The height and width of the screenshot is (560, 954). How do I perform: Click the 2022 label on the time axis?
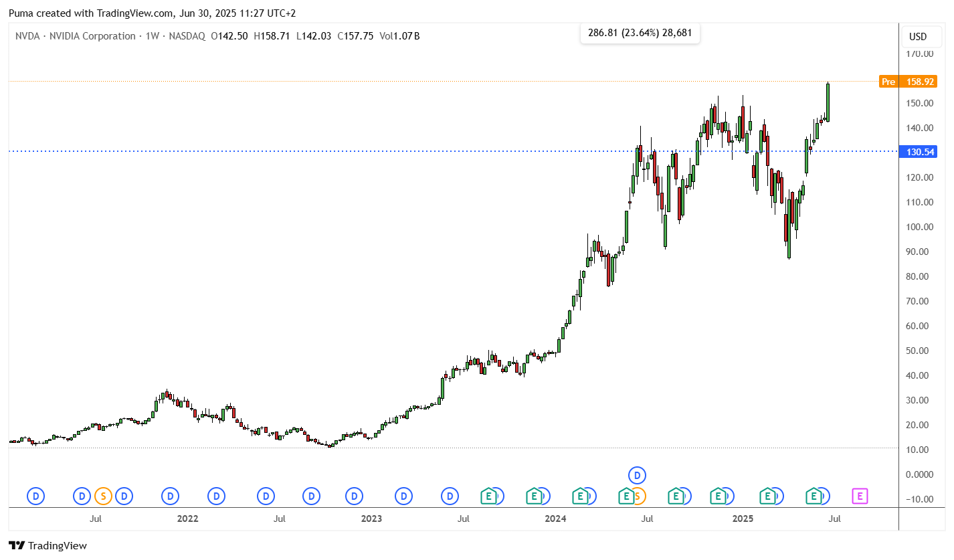[x=188, y=519]
